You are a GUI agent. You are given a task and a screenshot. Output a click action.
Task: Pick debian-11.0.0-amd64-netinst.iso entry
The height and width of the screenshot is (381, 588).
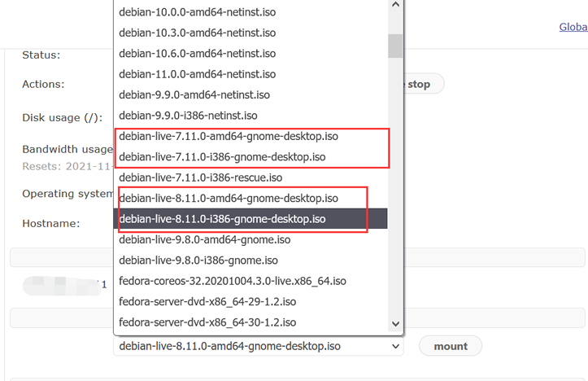point(250,74)
